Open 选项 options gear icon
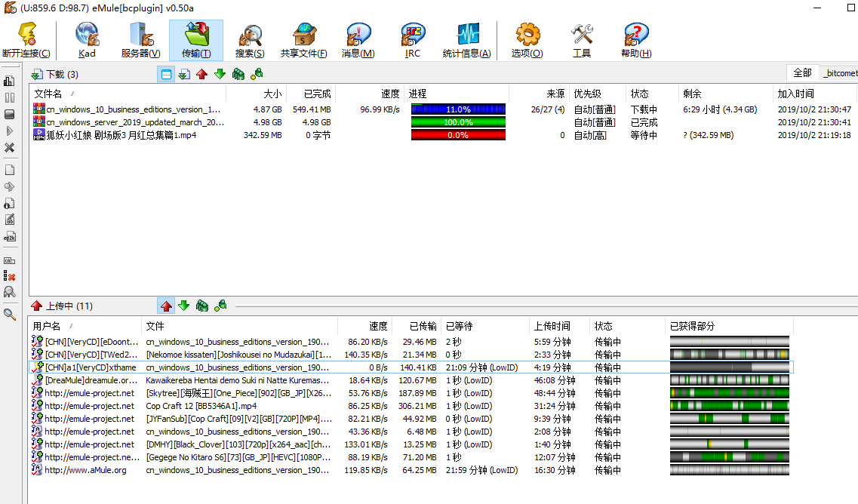The width and height of the screenshot is (858, 504). [x=527, y=39]
